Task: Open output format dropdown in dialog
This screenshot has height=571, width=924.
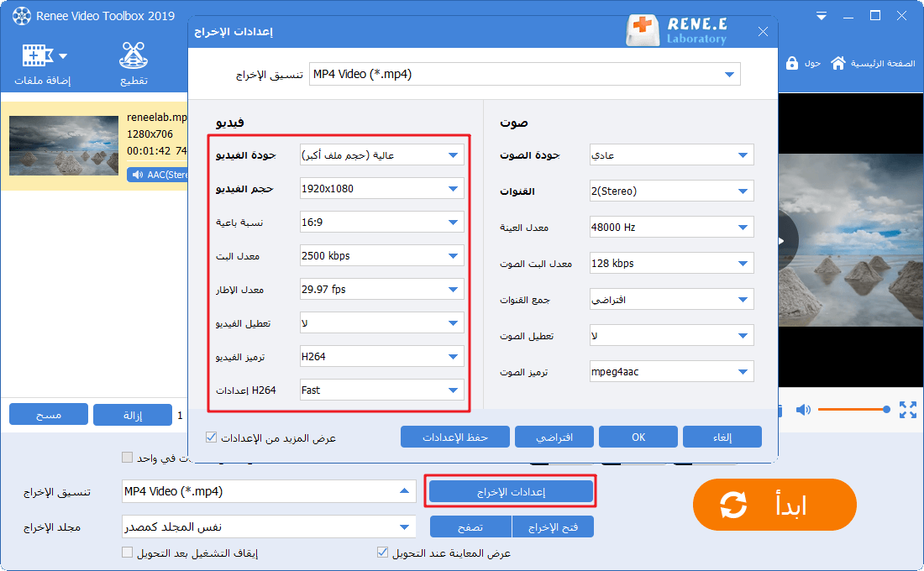Action: (x=524, y=74)
